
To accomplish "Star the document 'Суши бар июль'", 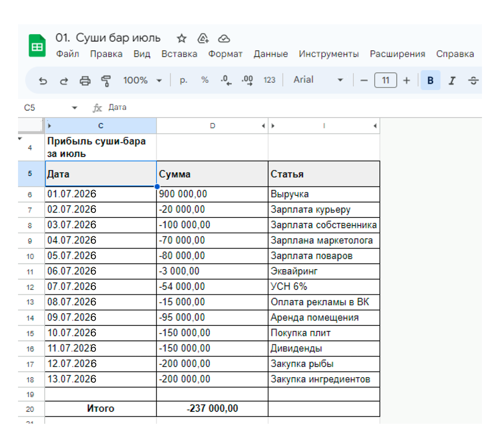I will [182, 38].
